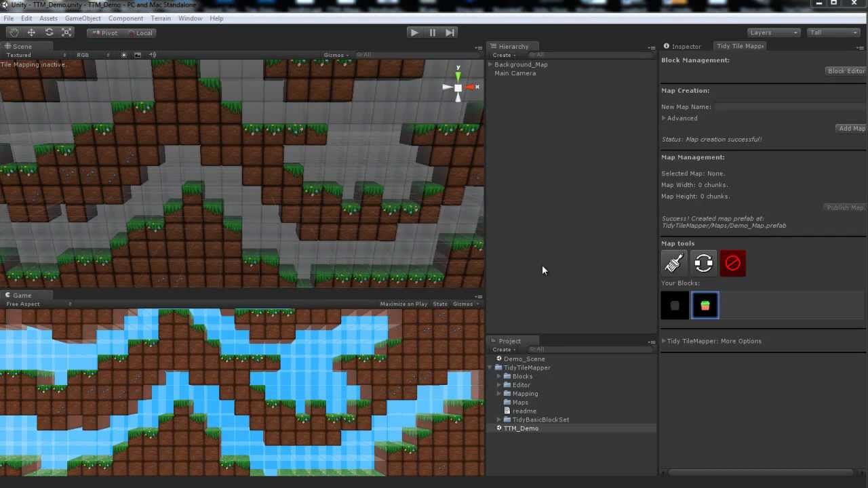
Task: Open the File menu
Action: point(9,18)
